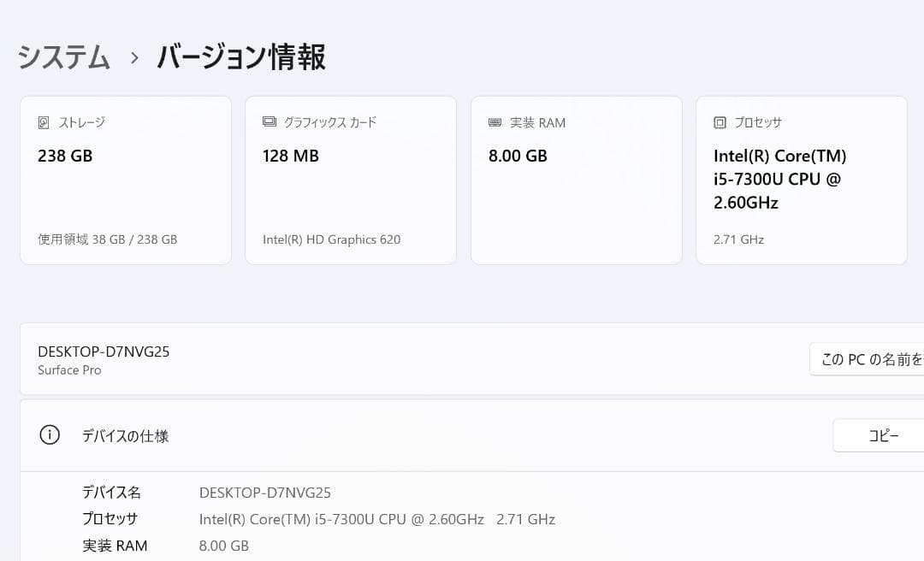Click the デバイス名 specification row

tap(110, 493)
